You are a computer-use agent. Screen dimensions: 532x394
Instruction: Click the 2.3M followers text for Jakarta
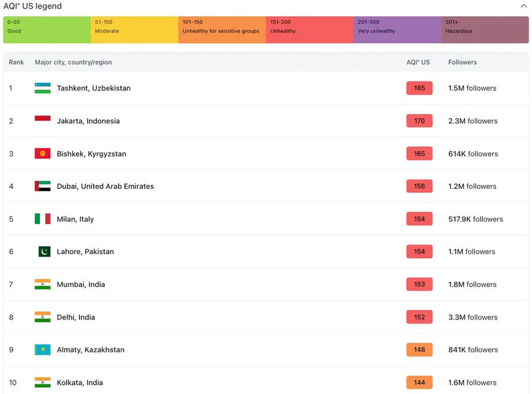click(x=473, y=121)
